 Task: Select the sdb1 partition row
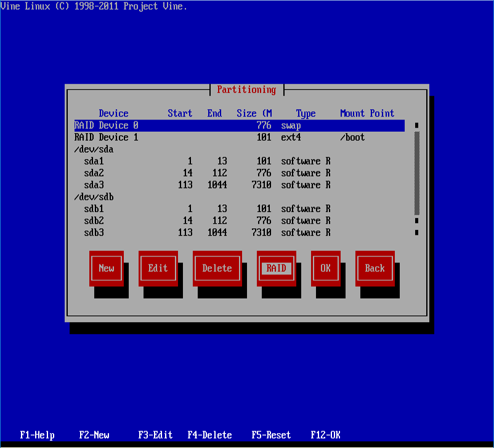click(x=240, y=209)
